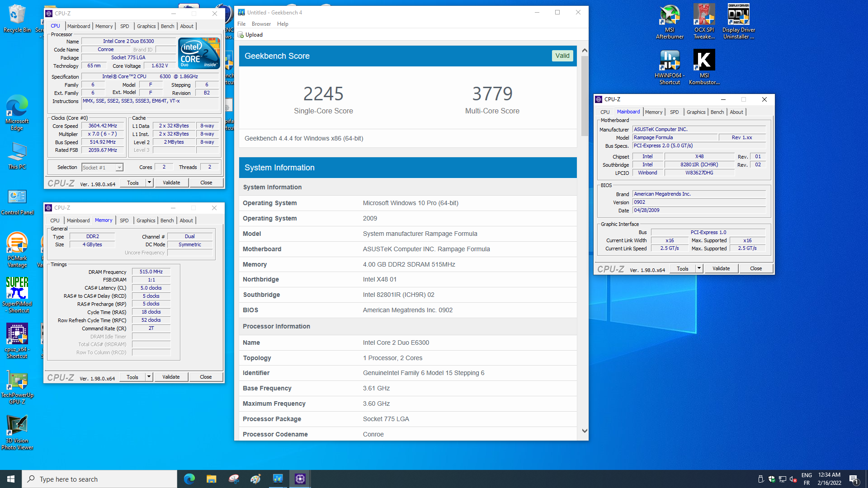Open the cpuz_x64 shortcut icon

point(17,341)
